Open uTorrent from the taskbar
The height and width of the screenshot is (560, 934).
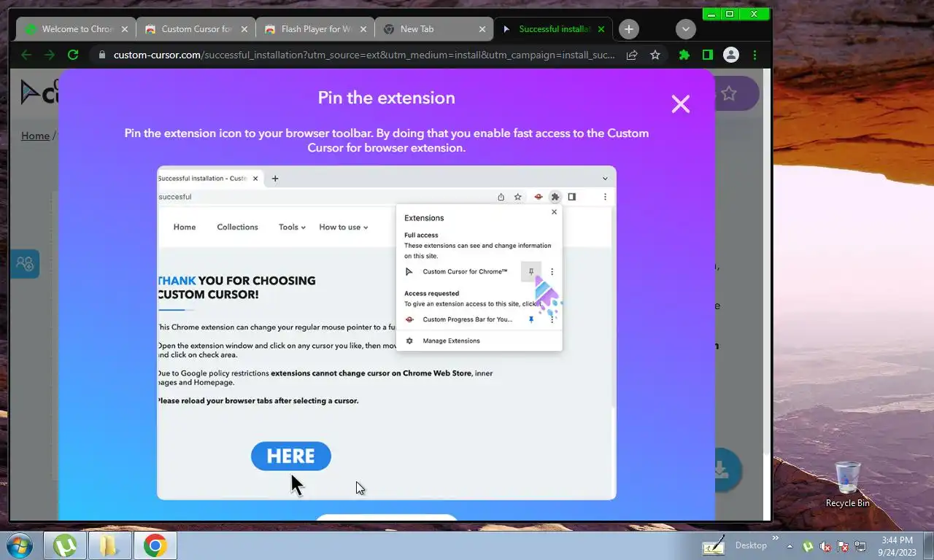(65, 545)
